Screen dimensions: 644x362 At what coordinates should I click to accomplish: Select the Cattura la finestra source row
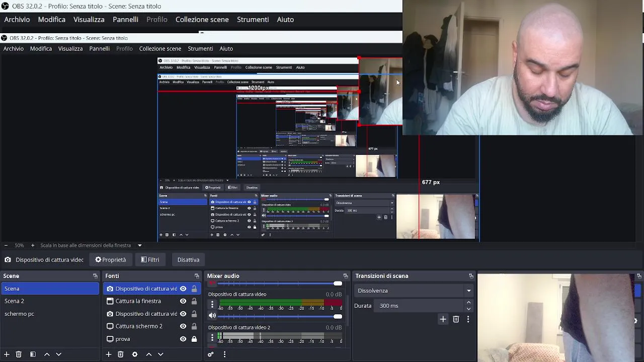click(152, 301)
